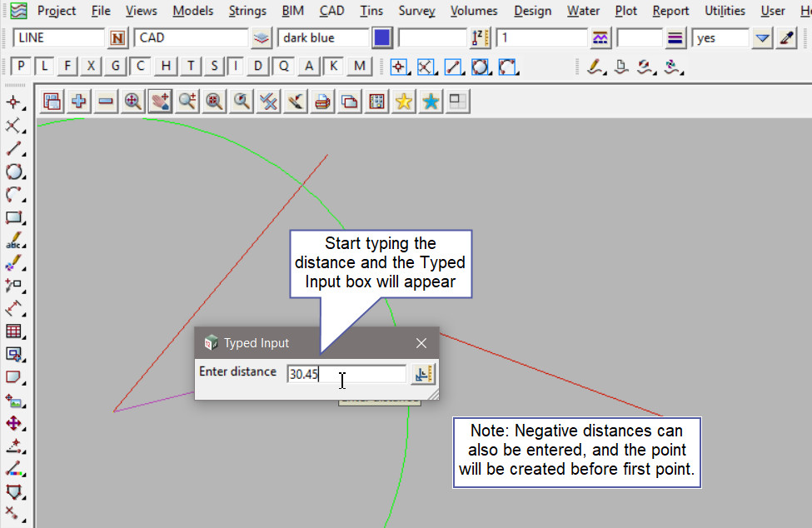The width and height of the screenshot is (812, 528).
Task: Expand the dropdown arrow beside 'yes' field
Action: pyautogui.click(x=761, y=38)
